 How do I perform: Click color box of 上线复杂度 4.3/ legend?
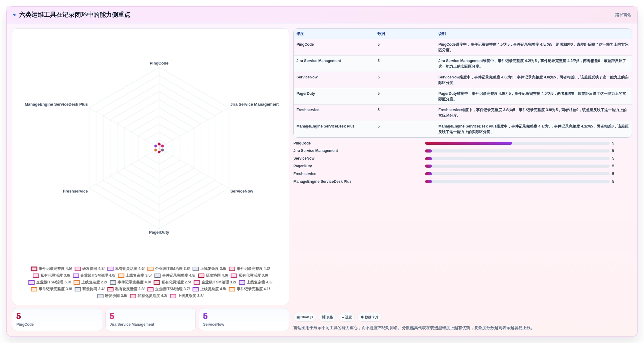coord(242,282)
